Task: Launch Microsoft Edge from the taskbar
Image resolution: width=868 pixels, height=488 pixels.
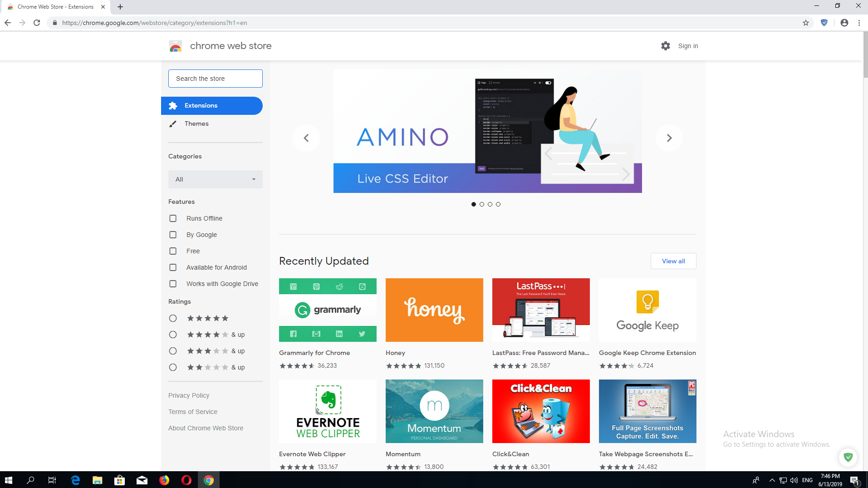Action: 75,480
